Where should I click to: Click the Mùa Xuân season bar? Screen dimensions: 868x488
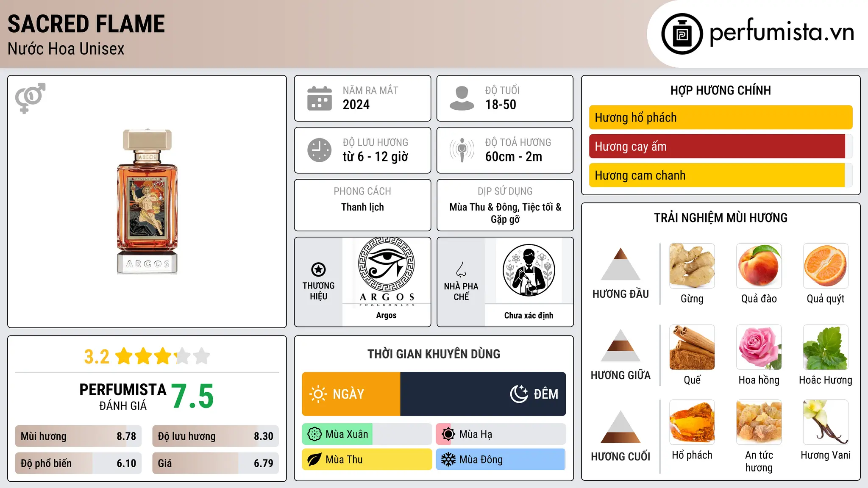(367, 434)
